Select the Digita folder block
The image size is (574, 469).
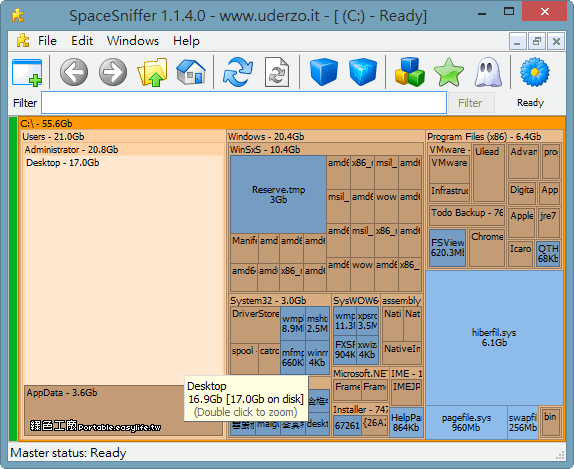tap(522, 193)
